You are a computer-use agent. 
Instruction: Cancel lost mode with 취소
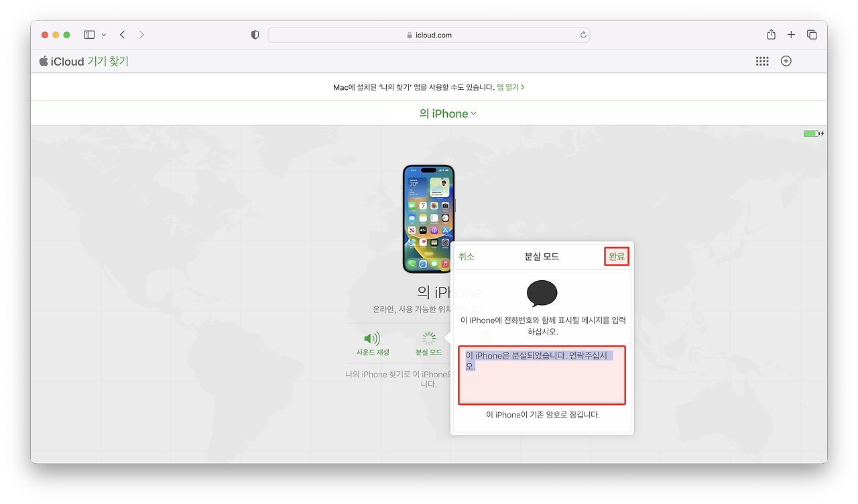[x=467, y=257]
